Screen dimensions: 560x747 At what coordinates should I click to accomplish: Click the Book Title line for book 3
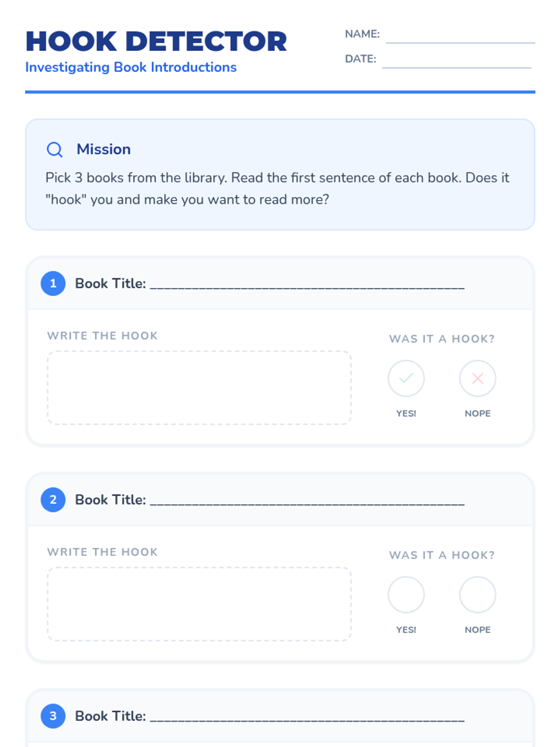(x=307, y=717)
